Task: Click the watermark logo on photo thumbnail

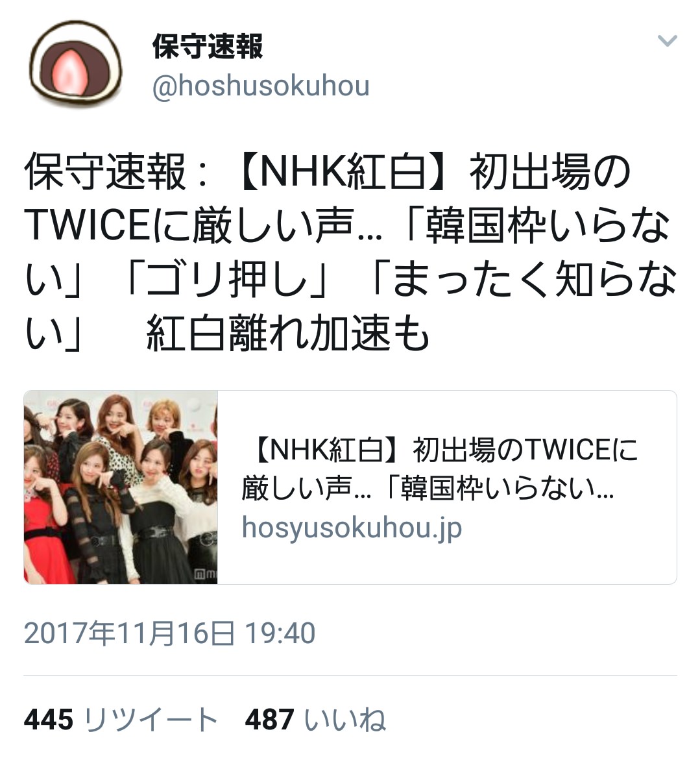Action: (205, 574)
